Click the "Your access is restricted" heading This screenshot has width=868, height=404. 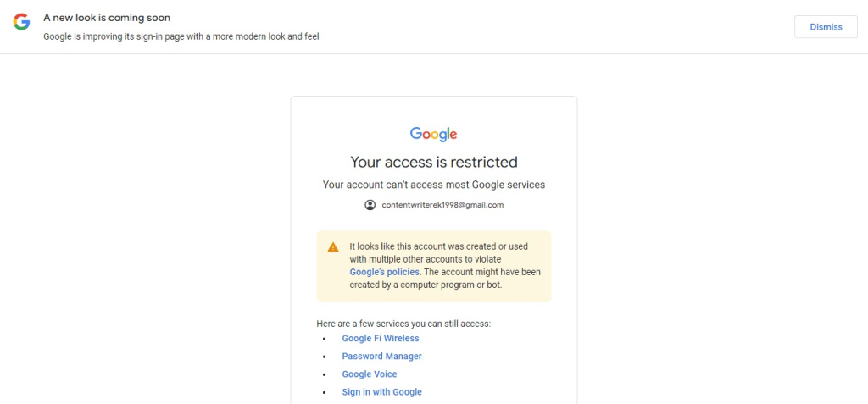pos(434,162)
